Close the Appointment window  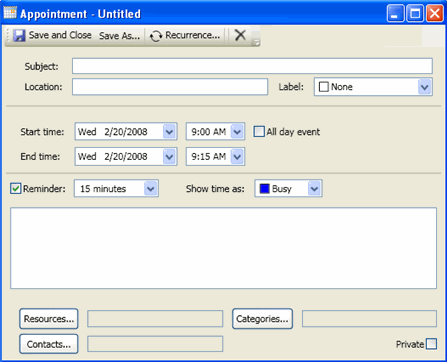click(435, 14)
